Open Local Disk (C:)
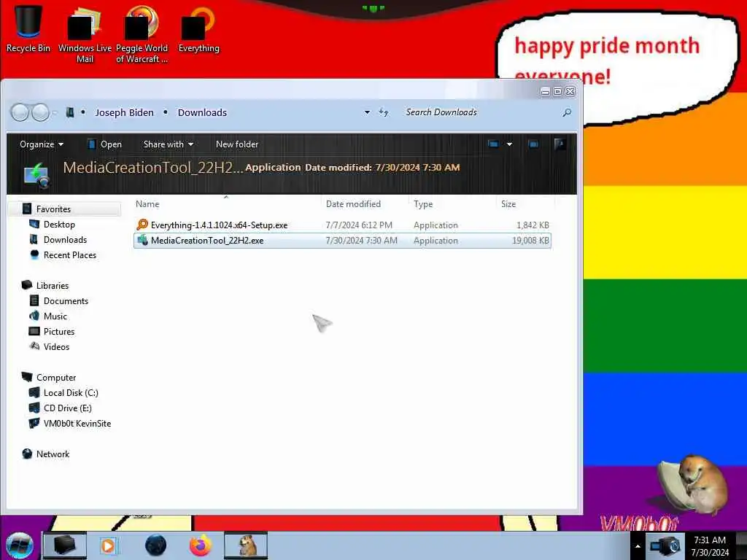Viewport: 747px width, 560px height. point(71,392)
